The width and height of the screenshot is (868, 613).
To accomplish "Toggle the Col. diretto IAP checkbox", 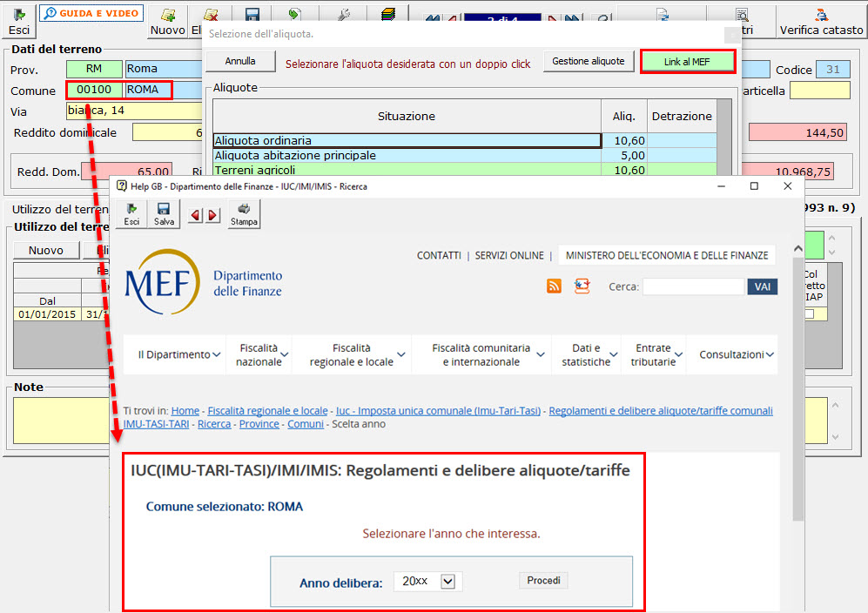I will tap(810, 314).
